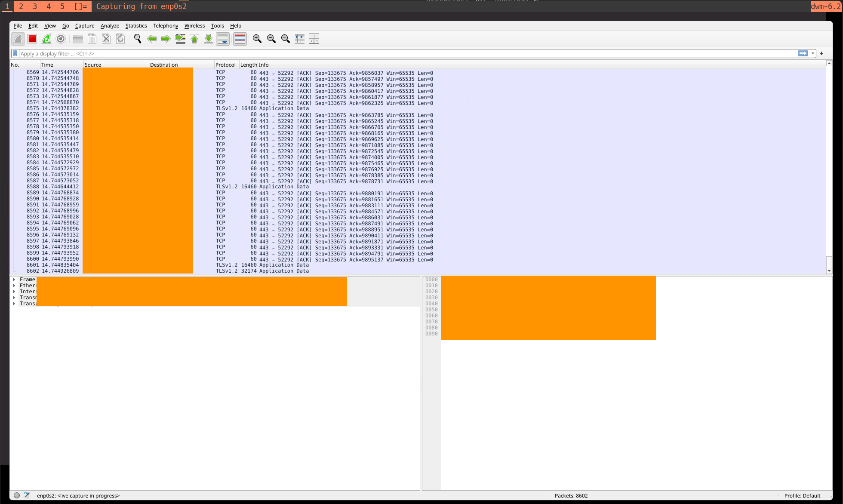Screen dimensions: 843x504
Task: Apply display filter arrow button
Action: point(803,53)
